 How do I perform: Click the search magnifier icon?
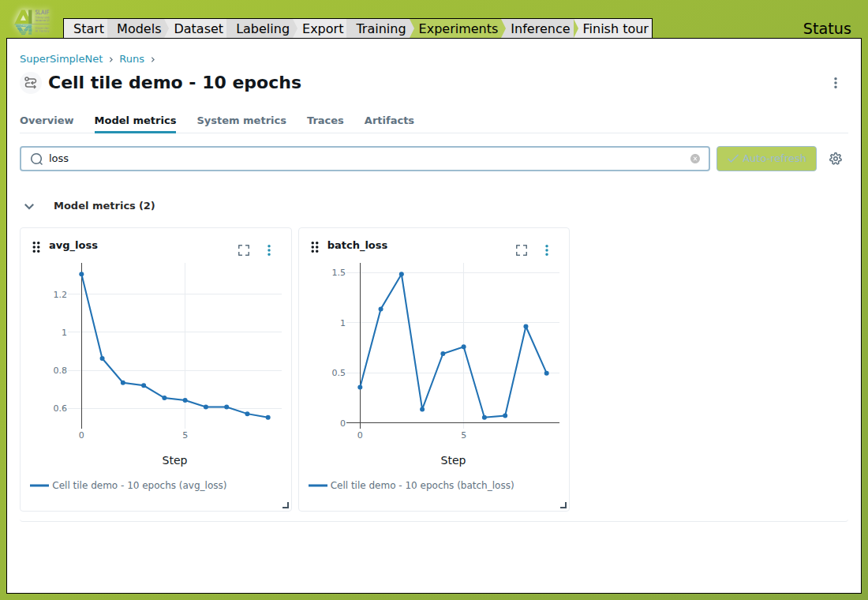(x=36, y=159)
